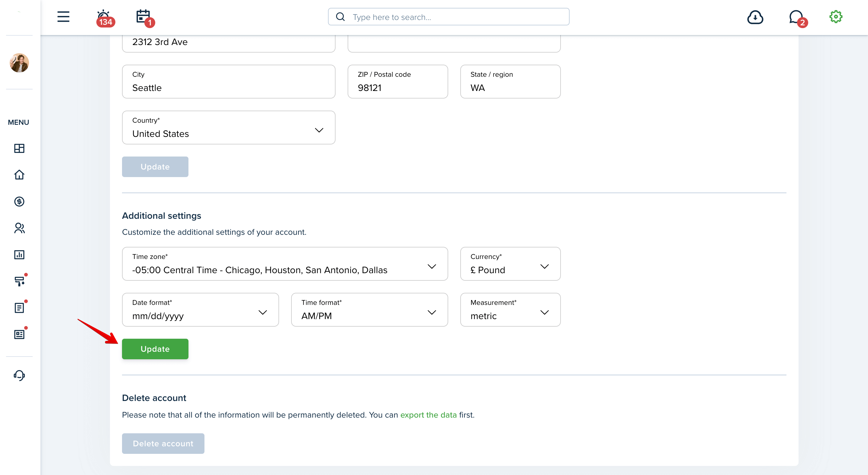Open the contacts people icon in sidebar
This screenshot has height=475, width=868.
(19, 228)
